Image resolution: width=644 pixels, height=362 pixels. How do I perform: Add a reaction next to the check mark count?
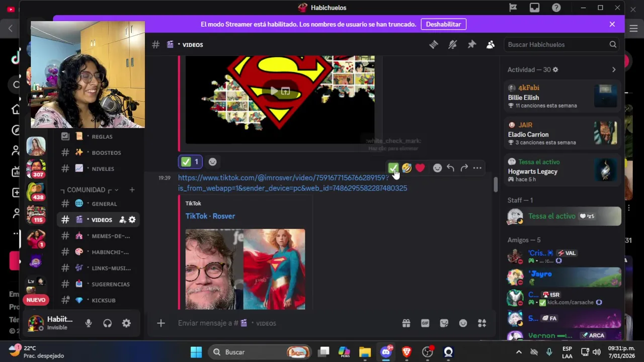pos(212,161)
